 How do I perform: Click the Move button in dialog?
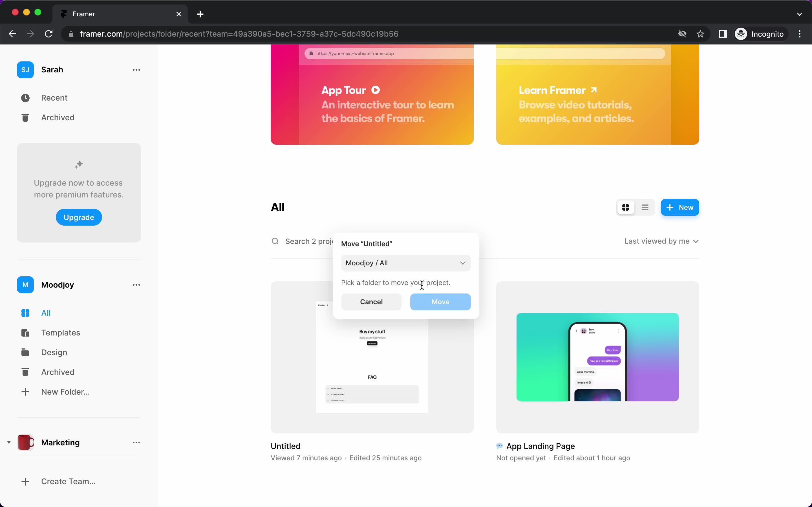click(440, 301)
